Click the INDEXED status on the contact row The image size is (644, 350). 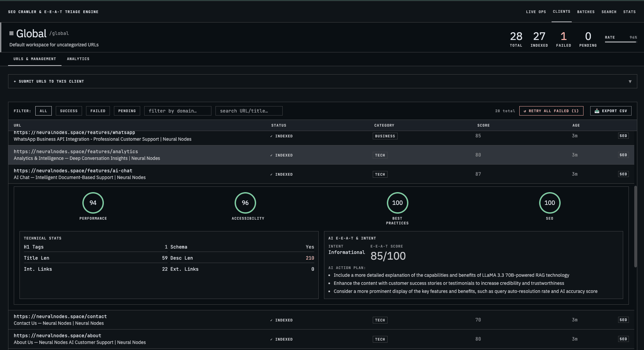tap(281, 320)
